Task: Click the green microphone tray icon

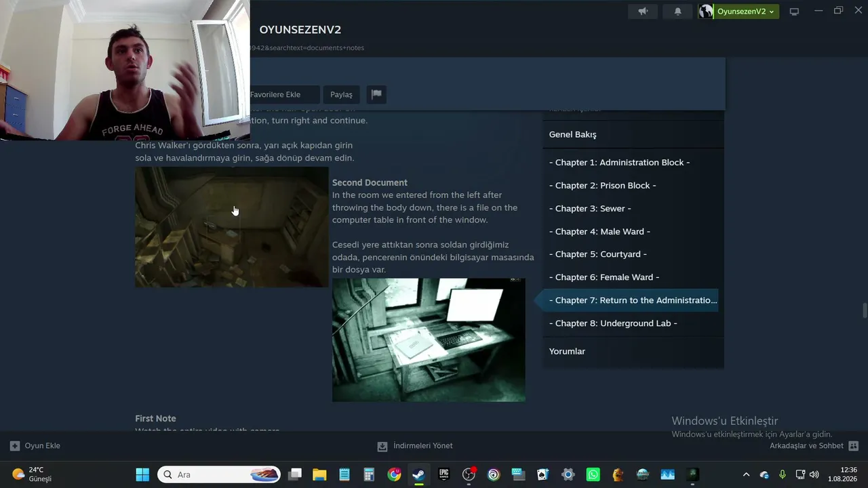Action: click(x=783, y=474)
